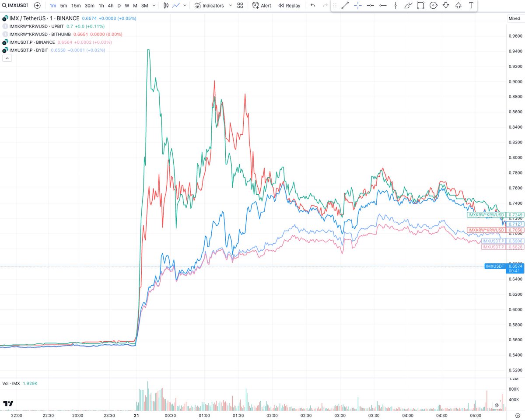Screen dimensions: 525x420
Task: Click the 03:30 label on time axis
Action: point(374,415)
